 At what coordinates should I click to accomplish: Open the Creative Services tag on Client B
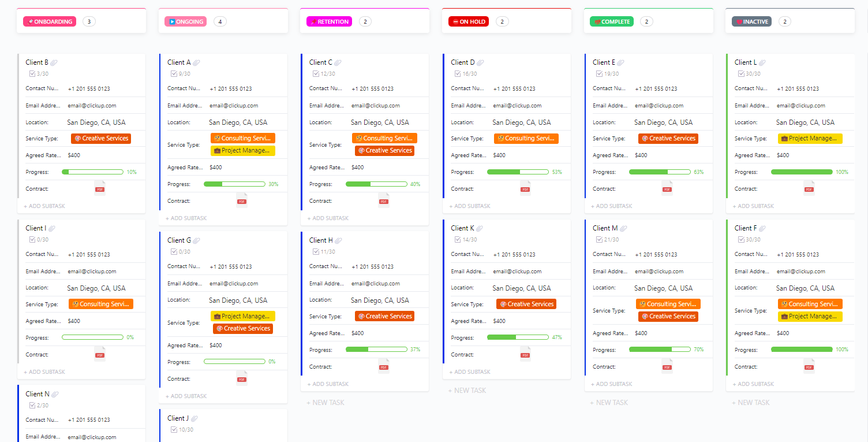100,138
